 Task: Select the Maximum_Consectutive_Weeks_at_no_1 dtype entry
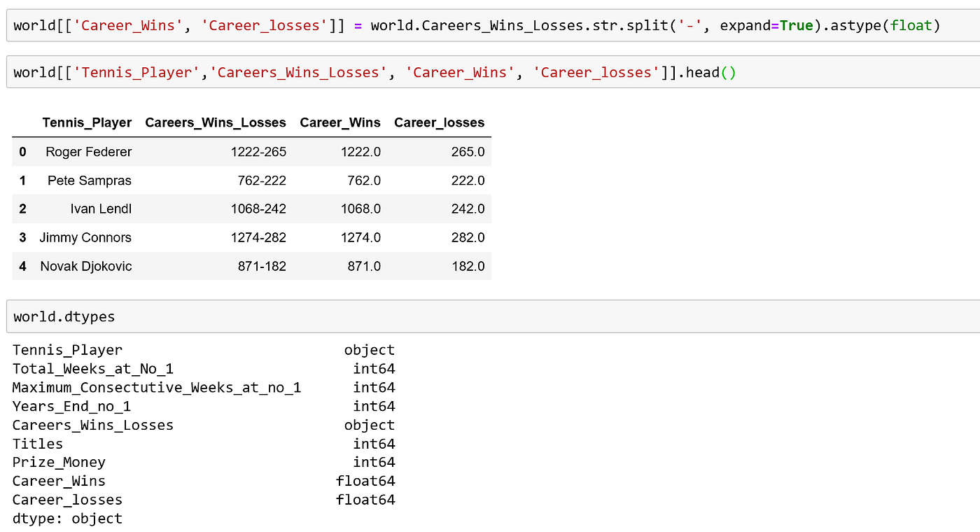pos(157,387)
